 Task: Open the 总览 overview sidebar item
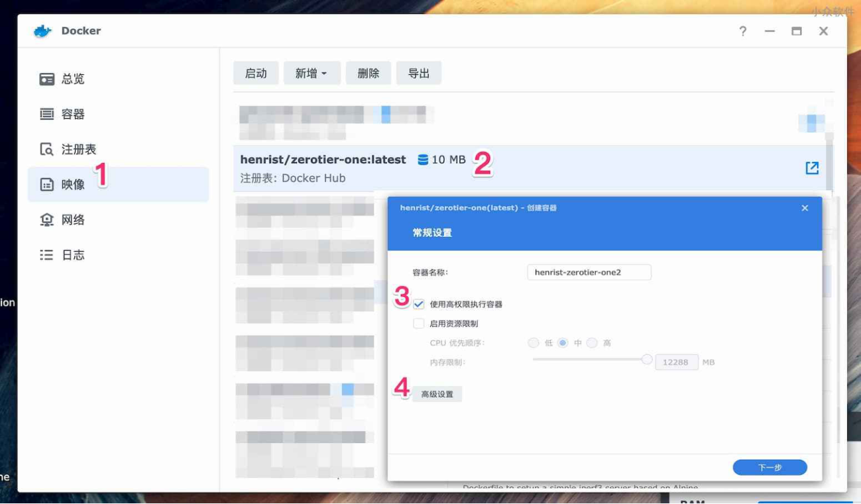tap(118, 79)
